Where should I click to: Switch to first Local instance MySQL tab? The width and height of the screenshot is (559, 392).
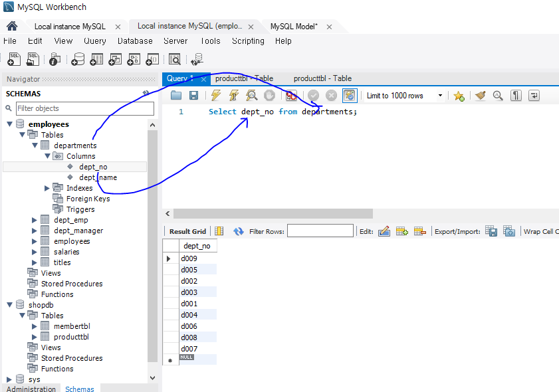coord(70,27)
